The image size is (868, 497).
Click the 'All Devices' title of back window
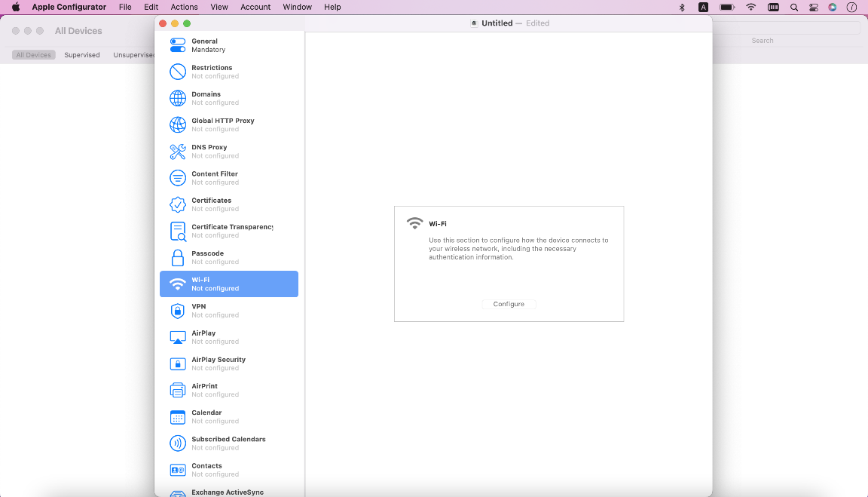coord(78,31)
